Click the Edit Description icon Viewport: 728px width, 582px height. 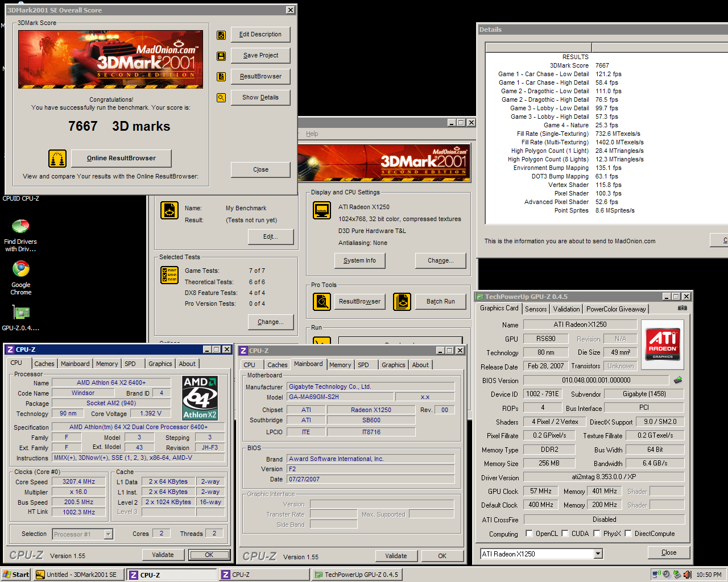(221, 35)
